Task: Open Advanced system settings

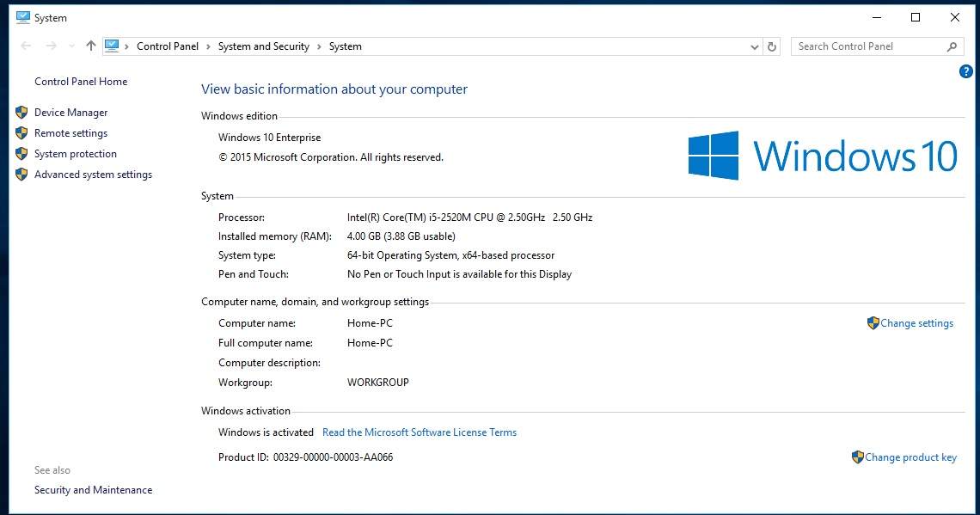Action: [x=93, y=175]
